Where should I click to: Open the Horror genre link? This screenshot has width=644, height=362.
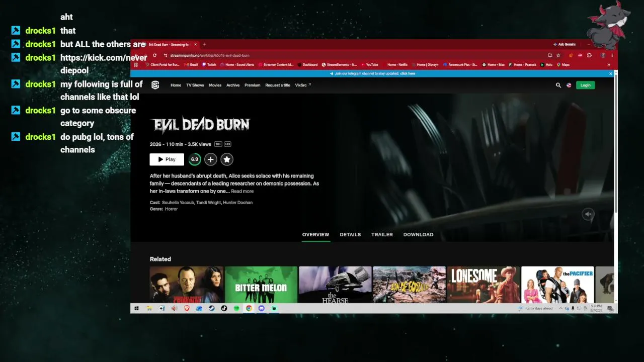click(x=171, y=209)
